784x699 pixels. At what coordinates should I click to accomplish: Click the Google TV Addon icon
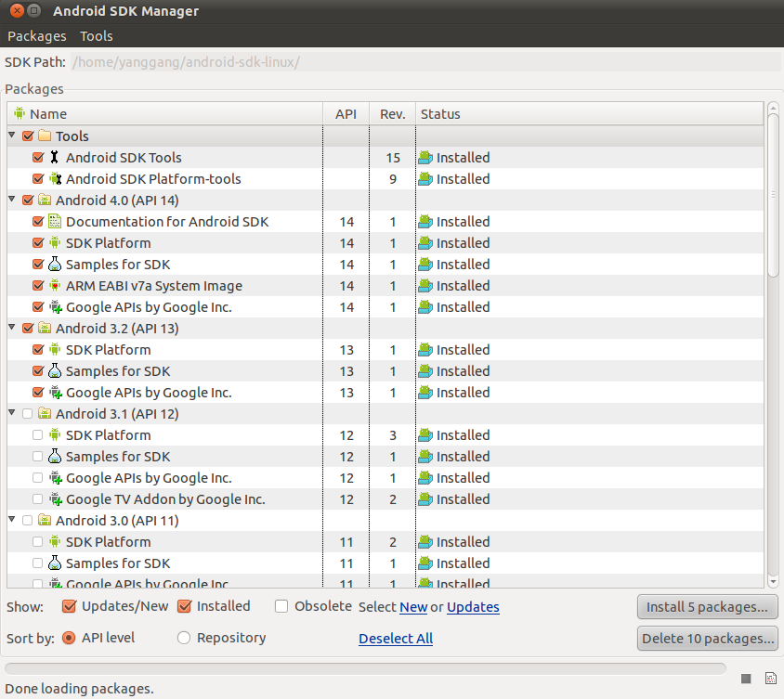coord(55,499)
